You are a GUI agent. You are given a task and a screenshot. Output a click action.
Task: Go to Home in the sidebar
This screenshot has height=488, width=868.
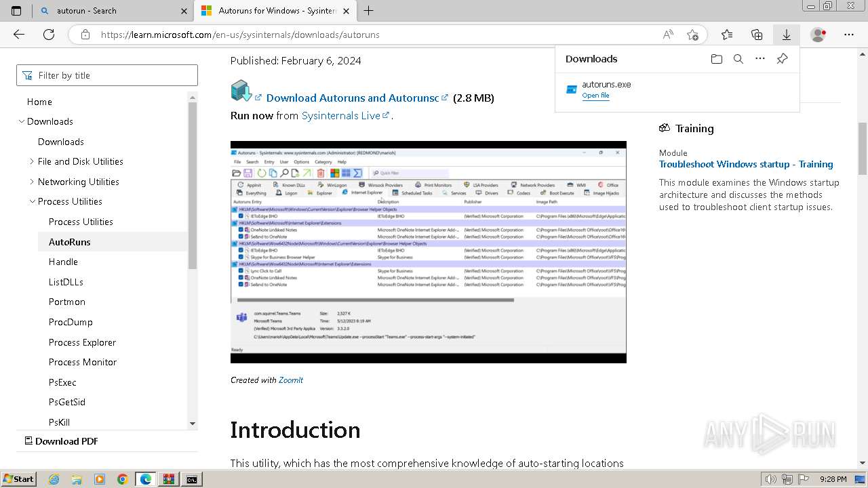pyautogui.click(x=39, y=102)
